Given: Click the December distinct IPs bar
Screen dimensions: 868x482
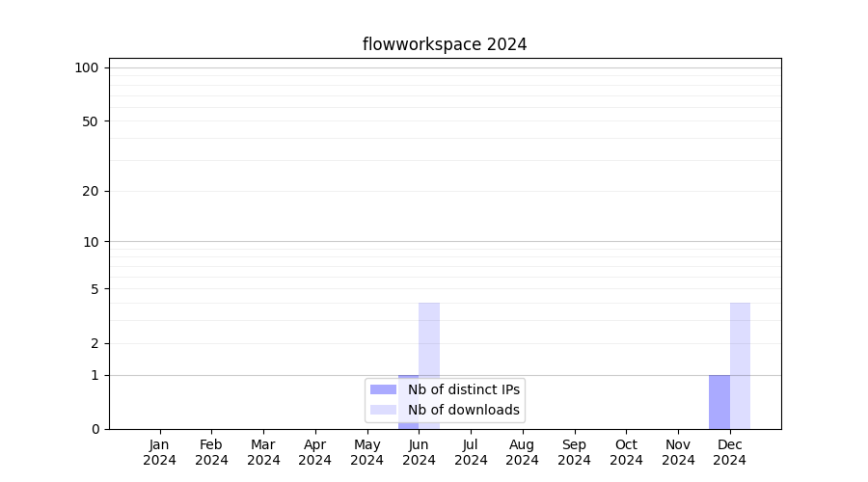Looking at the screenshot, I should coord(719,402).
